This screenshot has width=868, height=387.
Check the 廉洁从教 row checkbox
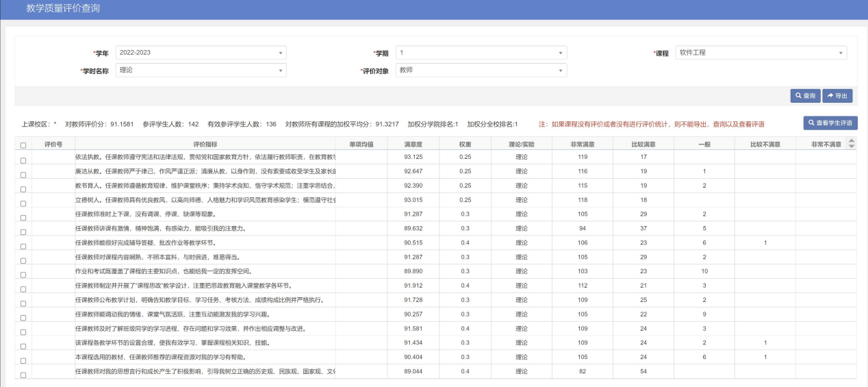[23, 175]
